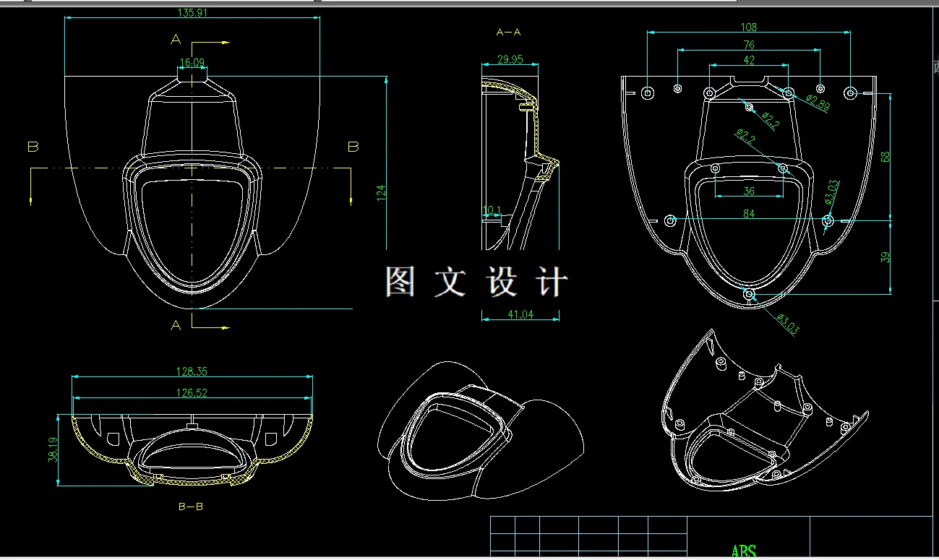Viewport: 939px width, 560px height.
Task: Click the 108 hole spacing dimension
Action: (749, 27)
